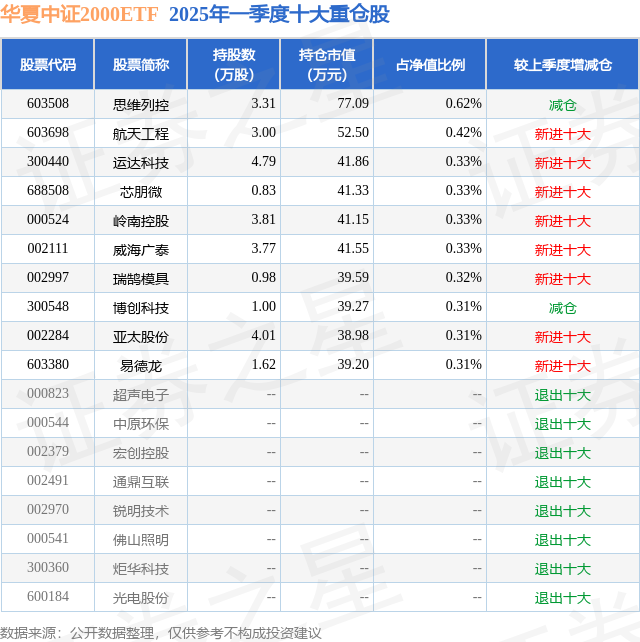Select stock name 光电股份
This screenshot has width=640, height=642.
click(x=141, y=599)
